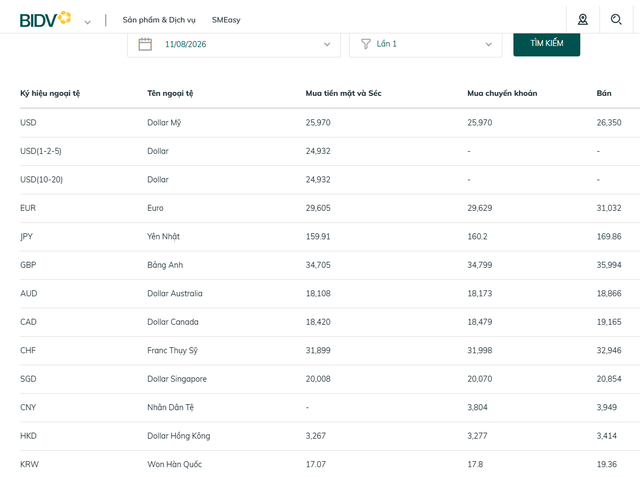
Task: Click KRW cash buy rate 17.07
Action: coord(316,464)
